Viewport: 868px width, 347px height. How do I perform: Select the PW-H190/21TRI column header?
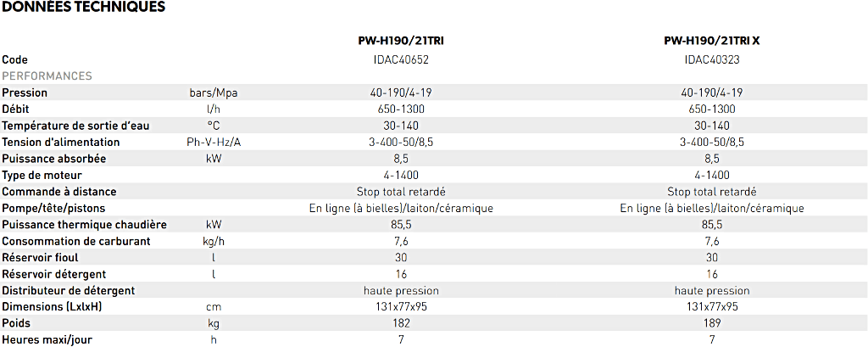[401, 41]
